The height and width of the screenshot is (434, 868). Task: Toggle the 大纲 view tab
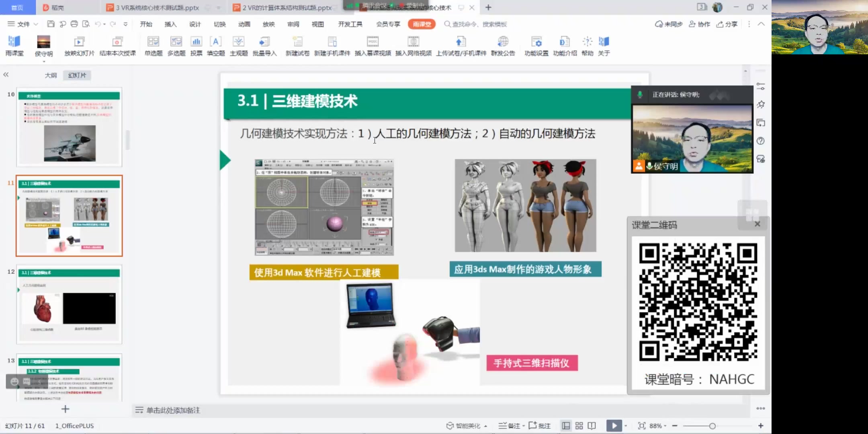click(51, 75)
